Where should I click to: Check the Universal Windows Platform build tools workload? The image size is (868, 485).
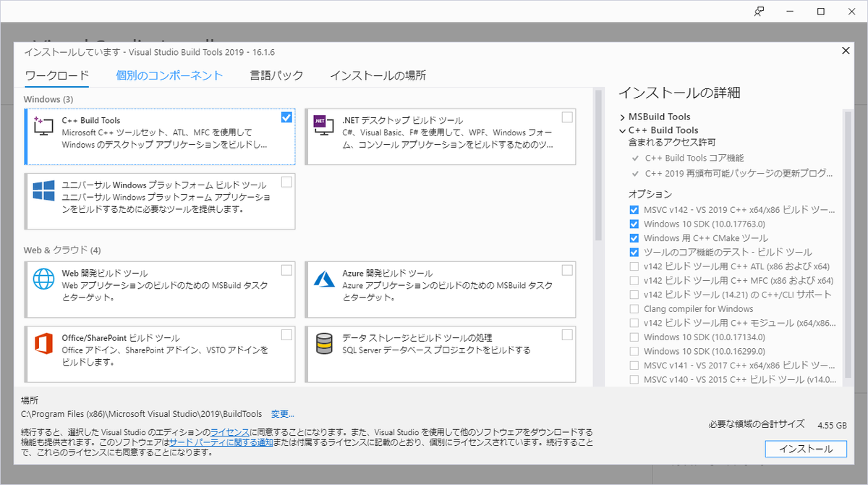[x=286, y=182]
